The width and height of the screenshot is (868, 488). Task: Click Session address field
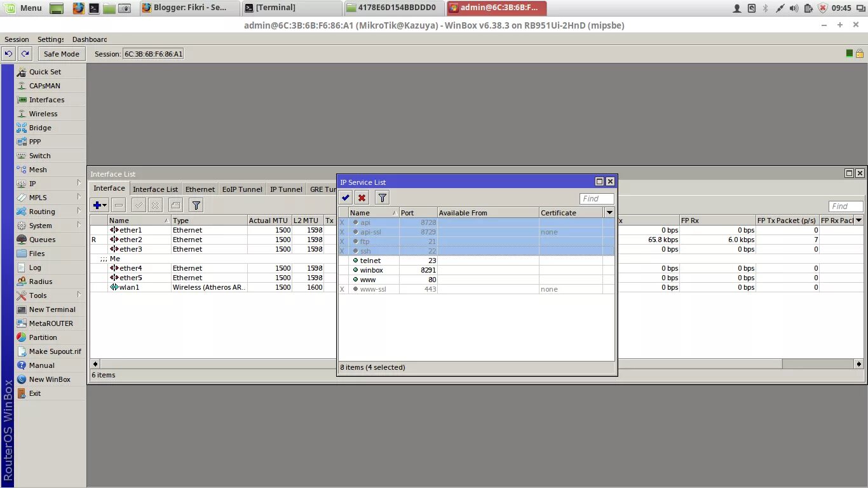(153, 54)
